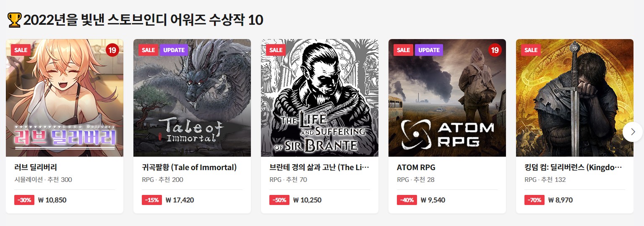Open the ATOM RPG cover image
Screen dimensions: 644x226
coord(447,98)
